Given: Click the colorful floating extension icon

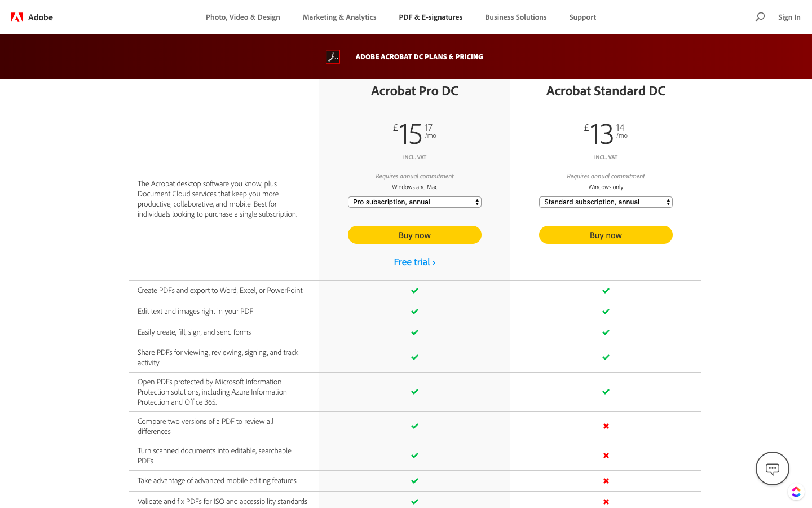Looking at the screenshot, I should tap(796, 492).
